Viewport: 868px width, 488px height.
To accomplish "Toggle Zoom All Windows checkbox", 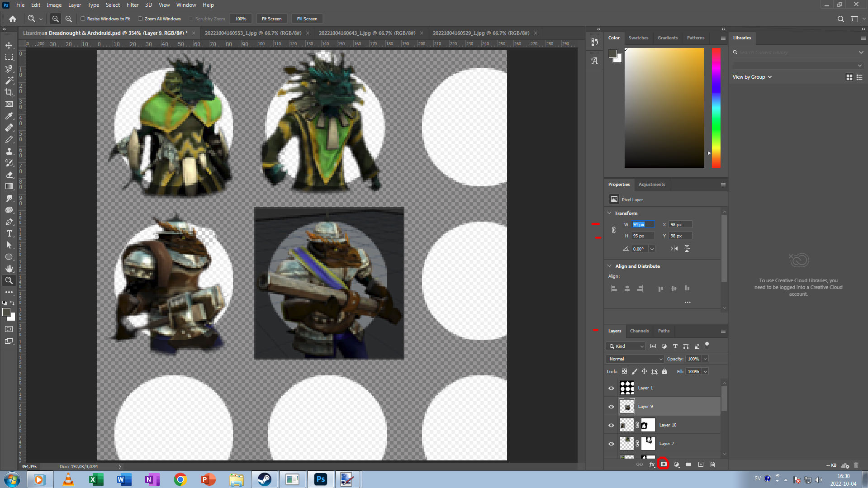I will (140, 19).
